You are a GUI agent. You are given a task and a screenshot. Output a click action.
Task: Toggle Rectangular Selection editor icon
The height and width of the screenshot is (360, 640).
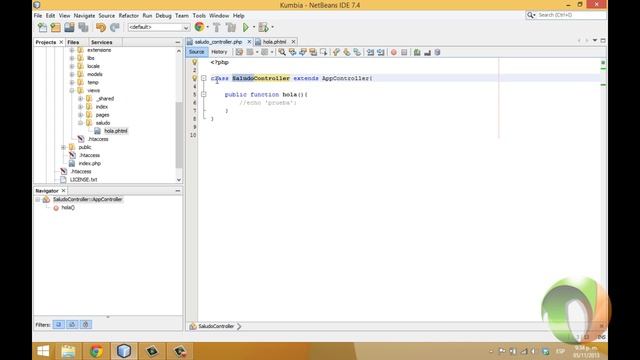click(324, 52)
